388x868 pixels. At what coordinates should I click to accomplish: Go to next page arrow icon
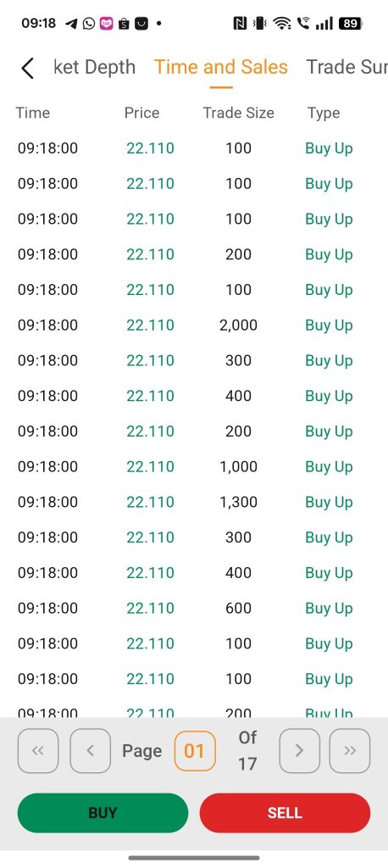click(x=299, y=751)
